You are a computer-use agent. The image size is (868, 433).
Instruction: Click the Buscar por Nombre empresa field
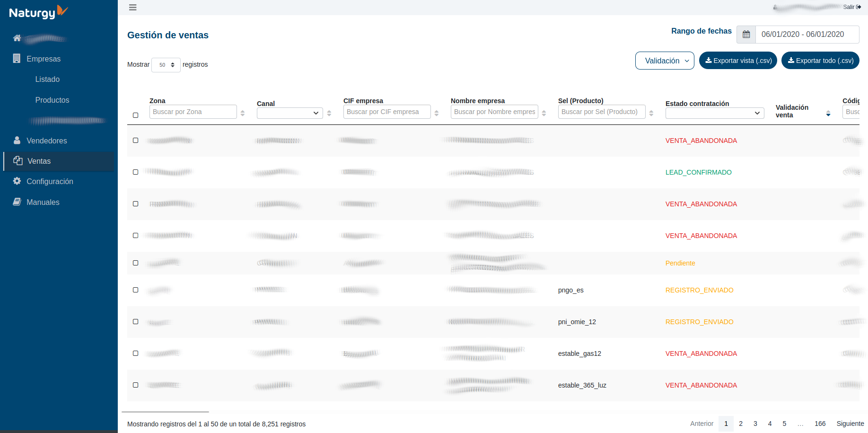pyautogui.click(x=494, y=112)
